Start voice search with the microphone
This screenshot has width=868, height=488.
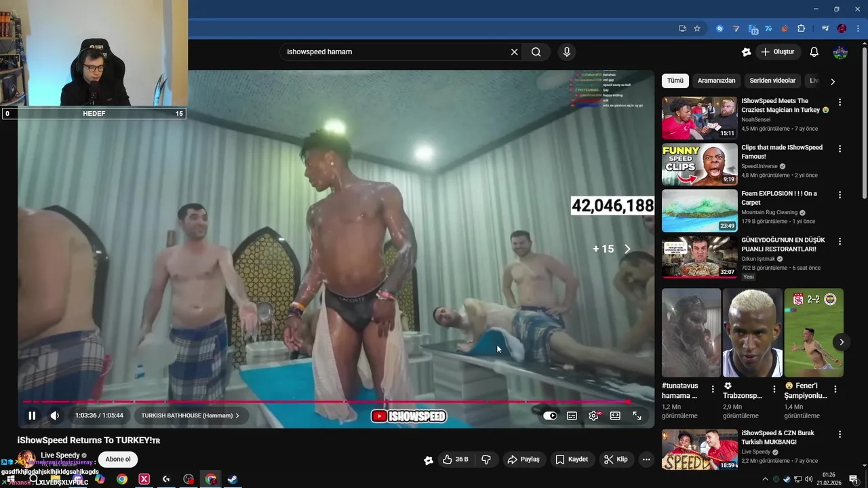tap(567, 52)
